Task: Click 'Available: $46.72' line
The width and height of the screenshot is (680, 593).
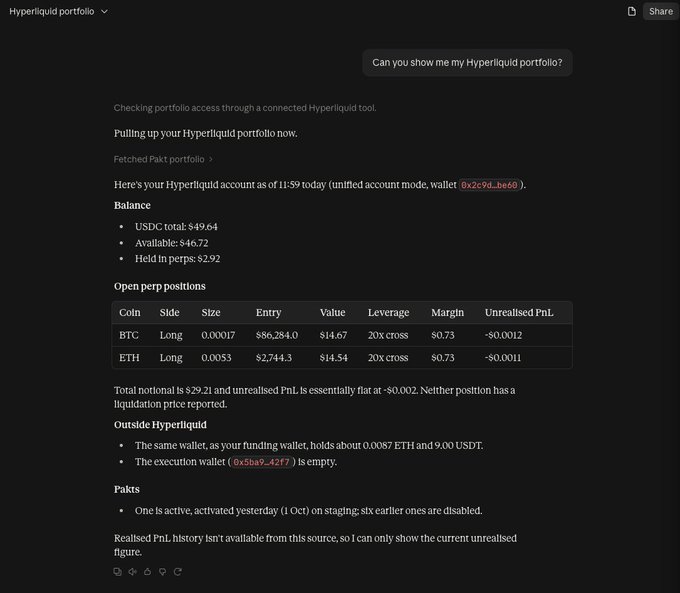Action: (x=171, y=243)
